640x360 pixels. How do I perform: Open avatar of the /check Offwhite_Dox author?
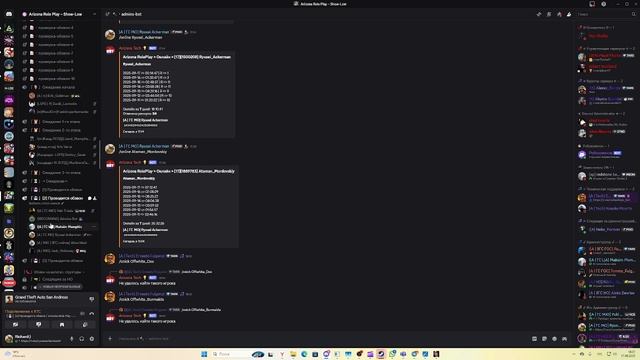pos(110,258)
